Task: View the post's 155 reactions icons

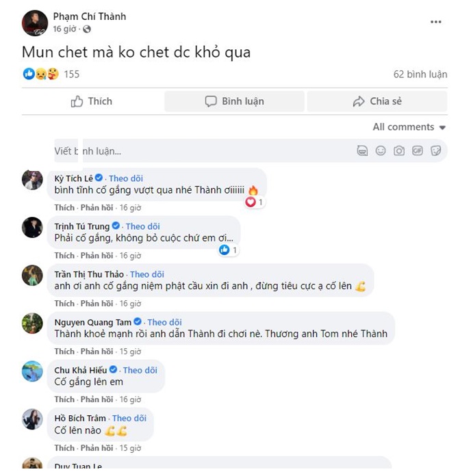Action: tap(41, 74)
